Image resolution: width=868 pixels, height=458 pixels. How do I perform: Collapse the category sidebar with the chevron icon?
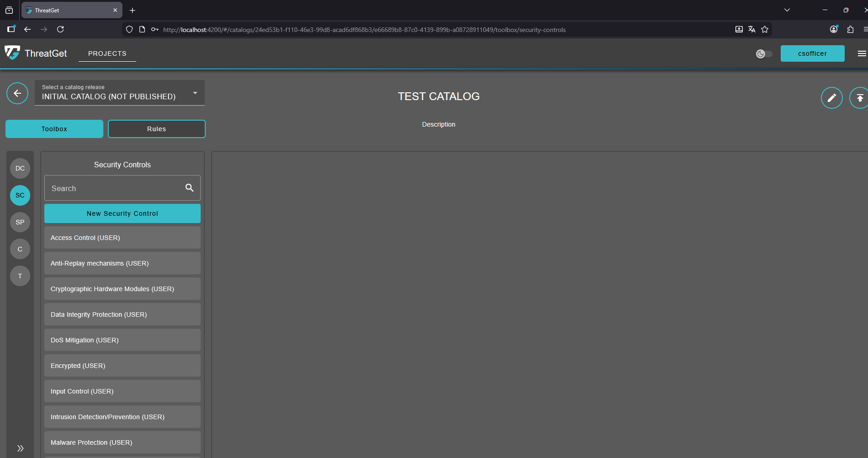(20, 448)
